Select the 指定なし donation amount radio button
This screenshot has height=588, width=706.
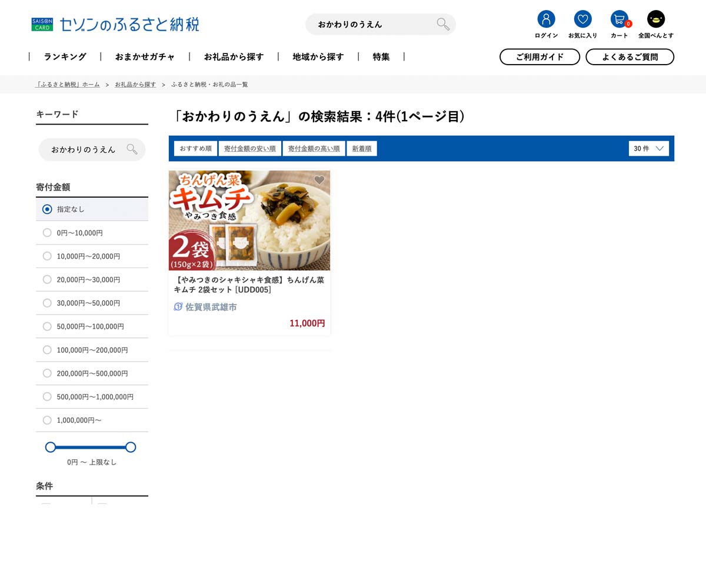pyautogui.click(x=47, y=209)
